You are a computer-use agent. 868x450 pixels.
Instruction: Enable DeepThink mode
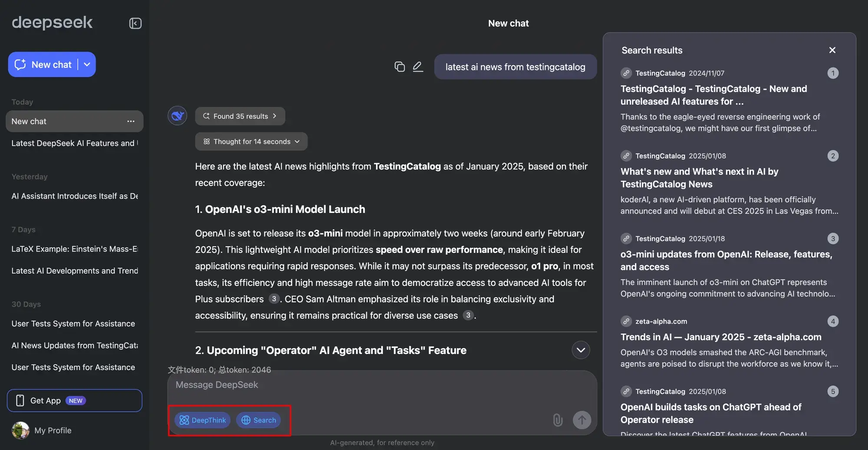tap(202, 420)
